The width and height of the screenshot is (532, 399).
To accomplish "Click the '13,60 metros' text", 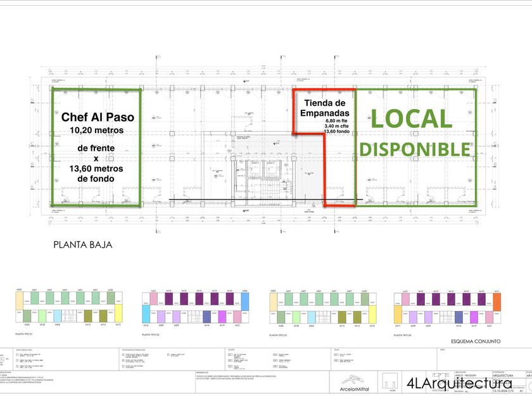I will click(96, 168).
